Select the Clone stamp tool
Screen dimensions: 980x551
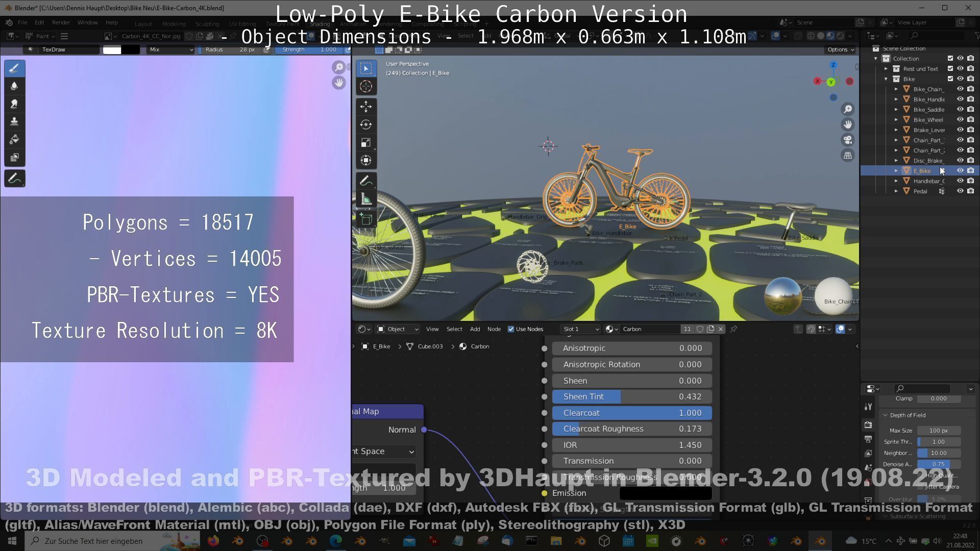point(14,122)
